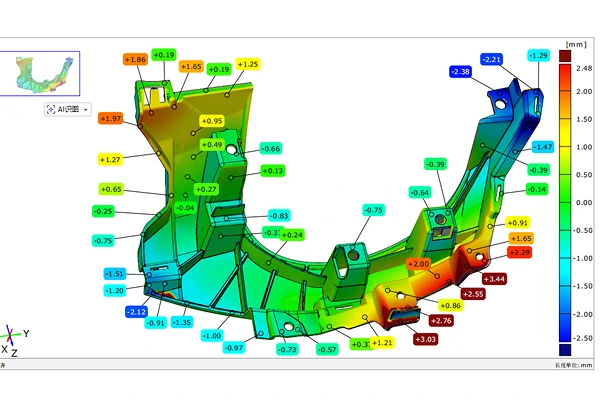Viewport: 600px width, 400px height.
Task: Select the +3.03 deviation label
Action: click(x=426, y=339)
